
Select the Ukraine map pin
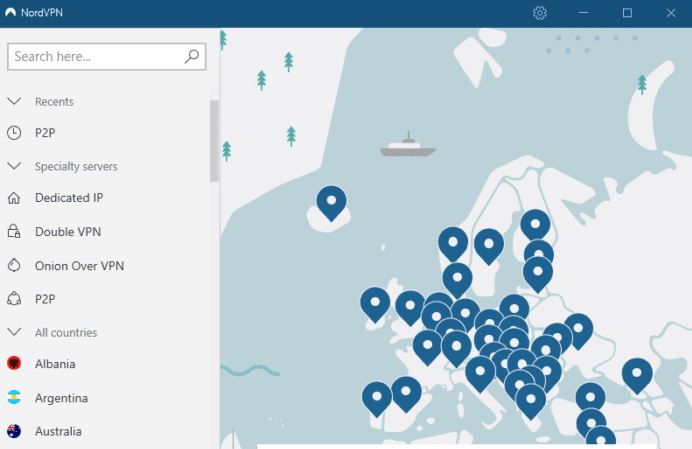coord(578,331)
